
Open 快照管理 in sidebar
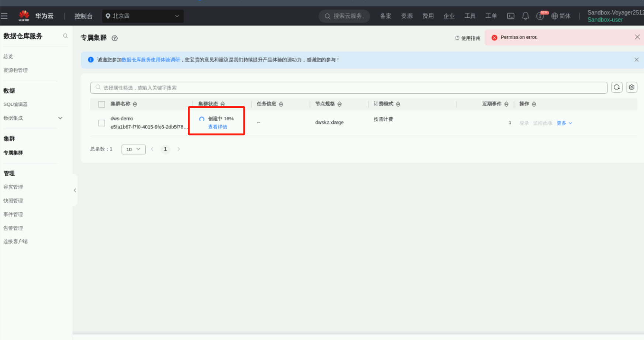[x=13, y=200]
